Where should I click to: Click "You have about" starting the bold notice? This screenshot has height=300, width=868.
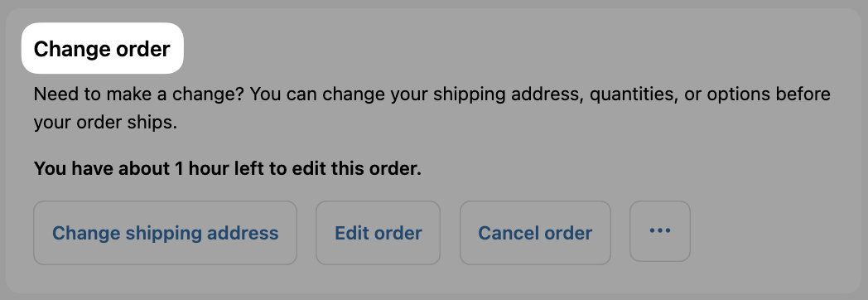[101, 168]
